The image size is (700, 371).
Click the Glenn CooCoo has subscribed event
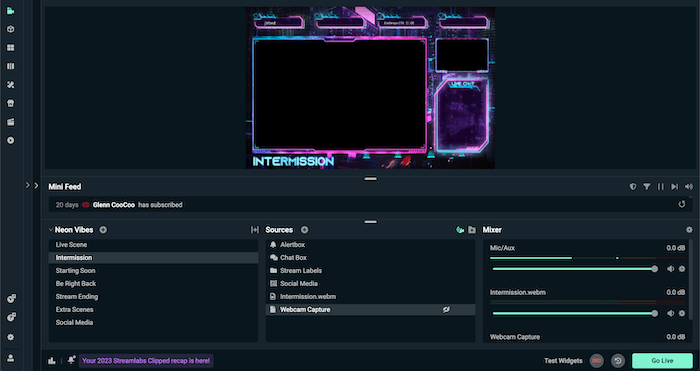point(371,204)
